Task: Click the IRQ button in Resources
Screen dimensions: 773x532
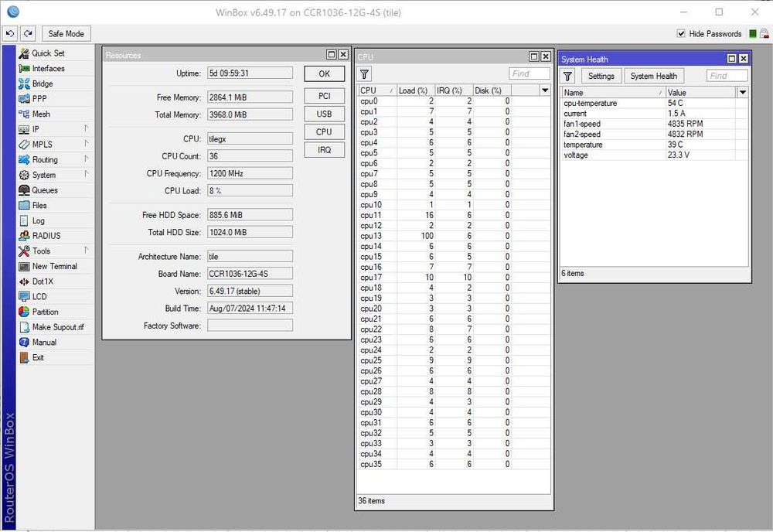Action: point(324,150)
